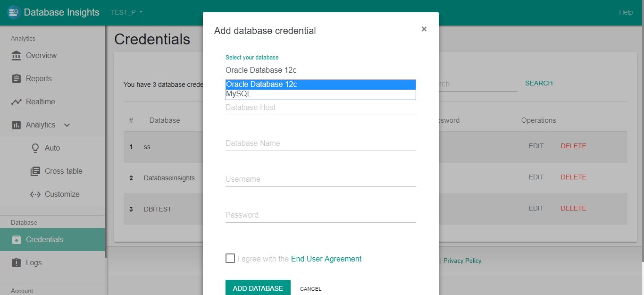Screen dimensions: 644x295
Task: Open the Overview bank icon
Action: pyautogui.click(x=17, y=56)
